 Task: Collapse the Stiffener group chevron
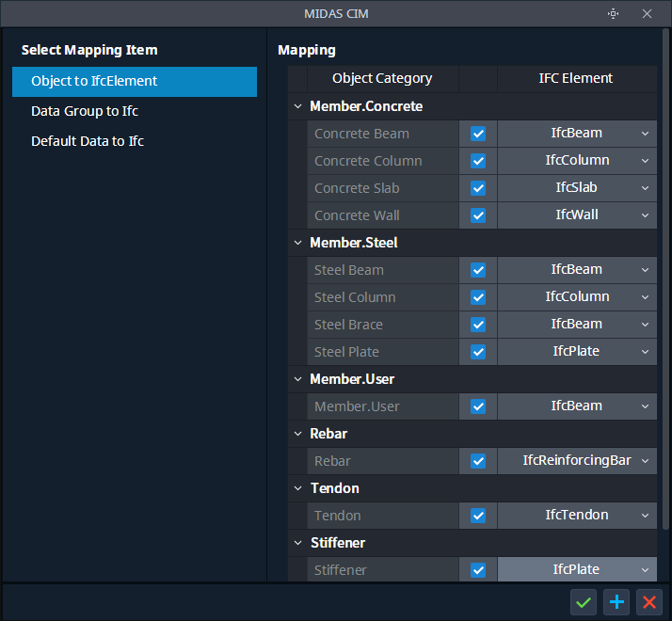coord(297,543)
